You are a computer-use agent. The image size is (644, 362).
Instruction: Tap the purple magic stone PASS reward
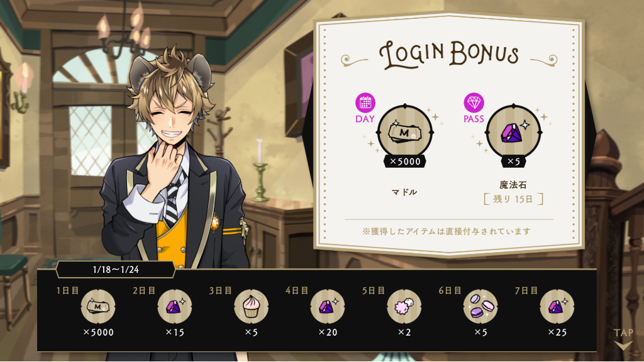[513, 132]
